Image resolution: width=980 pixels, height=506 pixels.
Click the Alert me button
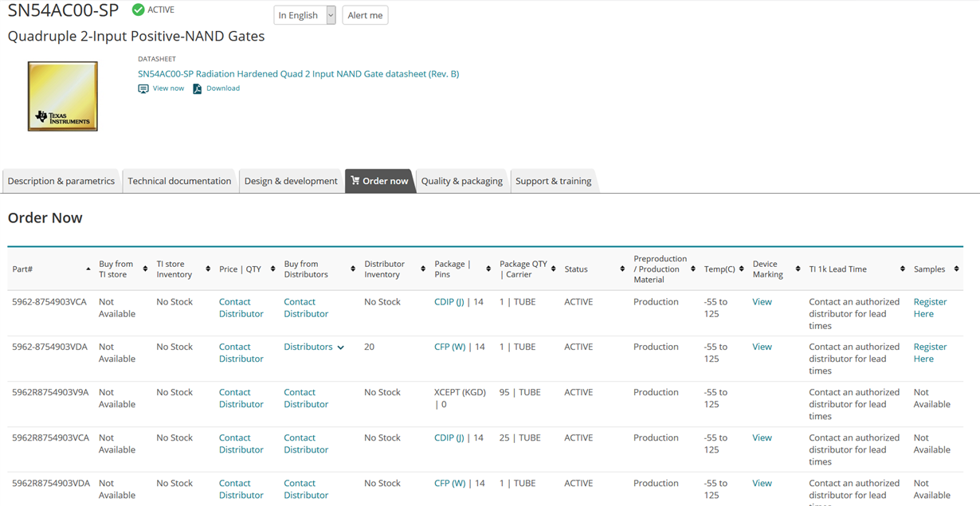tap(365, 15)
